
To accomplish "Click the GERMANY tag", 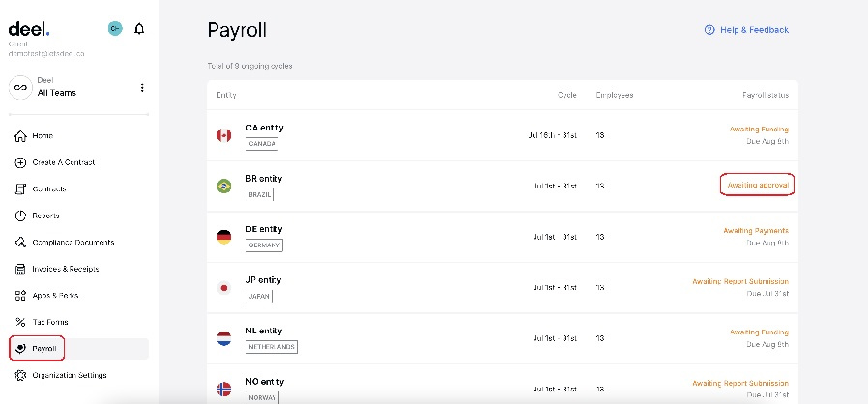I will [x=264, y=245].
